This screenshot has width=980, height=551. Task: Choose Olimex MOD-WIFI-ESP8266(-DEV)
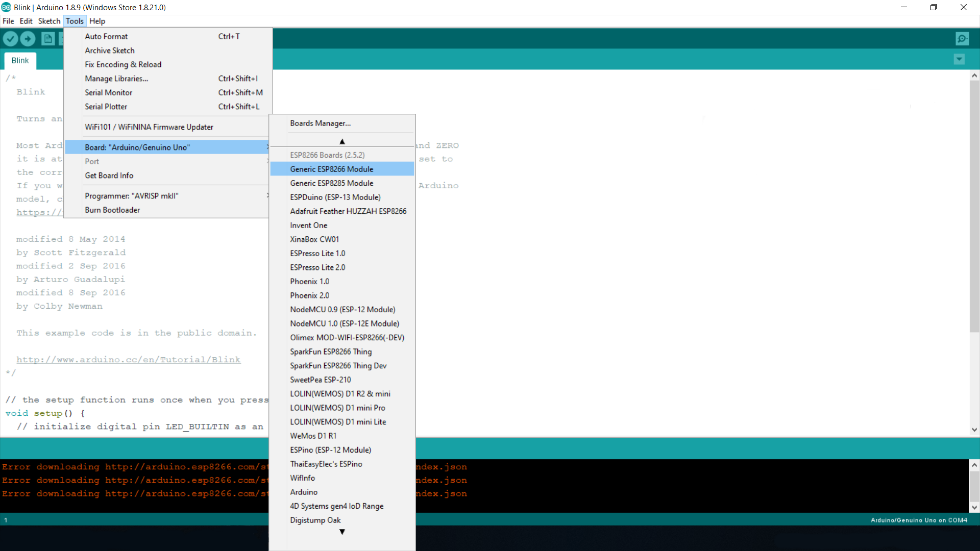(x=342, y=337)
